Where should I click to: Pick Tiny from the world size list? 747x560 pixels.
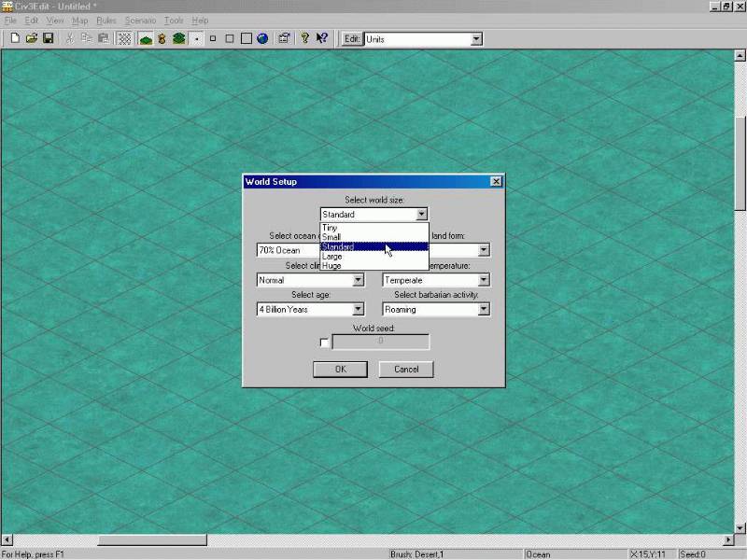point(374,228)
